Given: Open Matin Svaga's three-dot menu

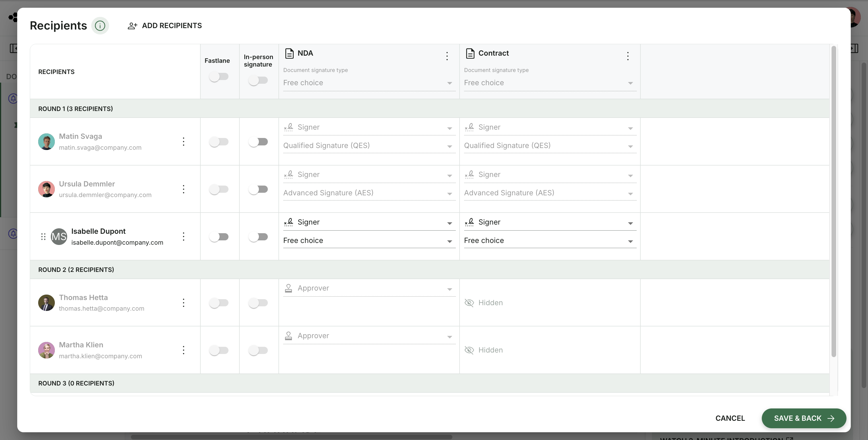Looking at the screenshot, I should [184, 142].
